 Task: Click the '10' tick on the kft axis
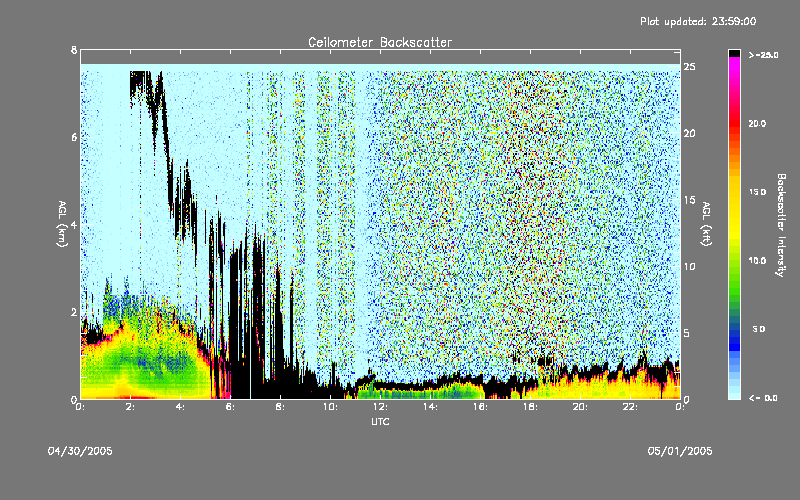click(689, 266)
